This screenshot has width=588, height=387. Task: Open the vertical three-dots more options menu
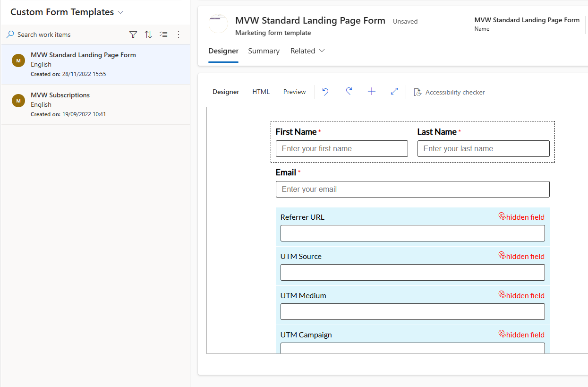tap(179, 34)
